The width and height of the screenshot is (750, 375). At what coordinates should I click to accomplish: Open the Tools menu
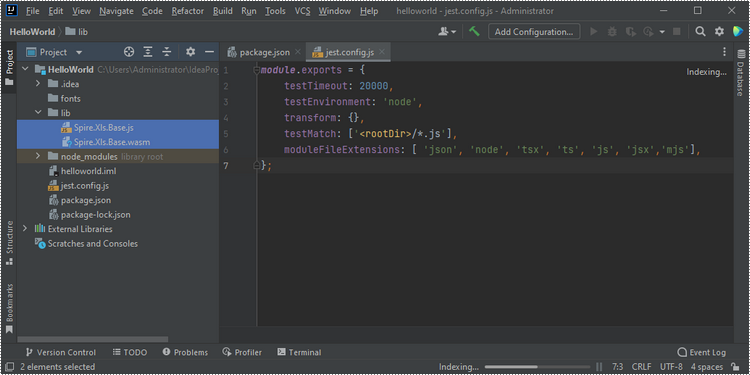point(275,11)
